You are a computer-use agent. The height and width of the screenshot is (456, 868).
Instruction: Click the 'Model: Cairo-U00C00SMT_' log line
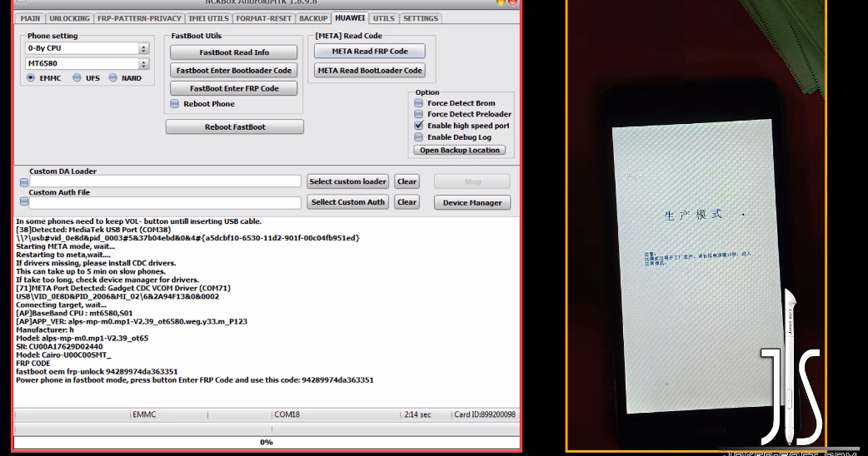[63, 354]
